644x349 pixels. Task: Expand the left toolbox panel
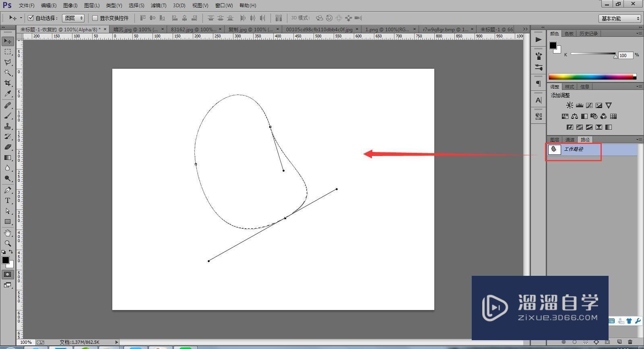4,27
